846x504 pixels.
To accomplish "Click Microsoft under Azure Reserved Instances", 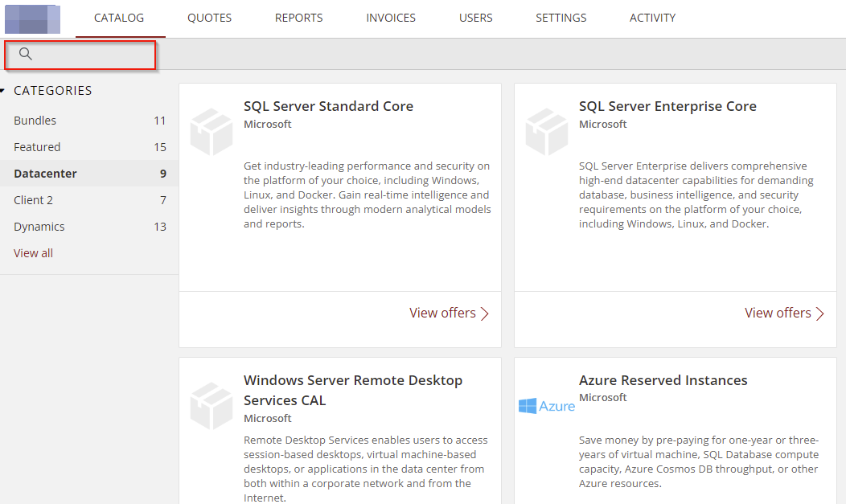I will pyautogui.click(x=602, y=397).
